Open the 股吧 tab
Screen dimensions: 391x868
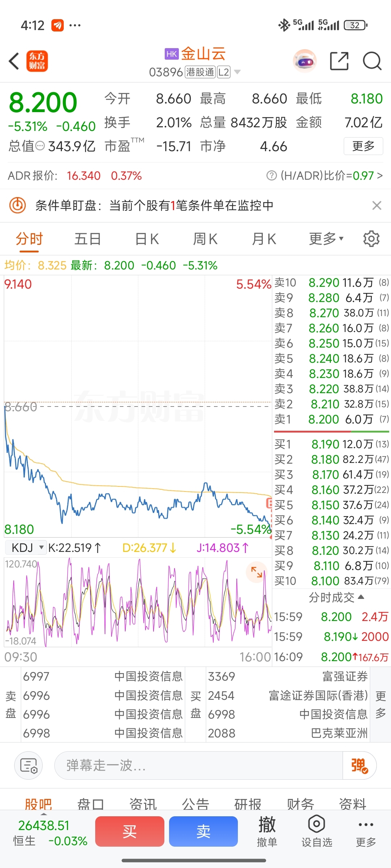38,804
